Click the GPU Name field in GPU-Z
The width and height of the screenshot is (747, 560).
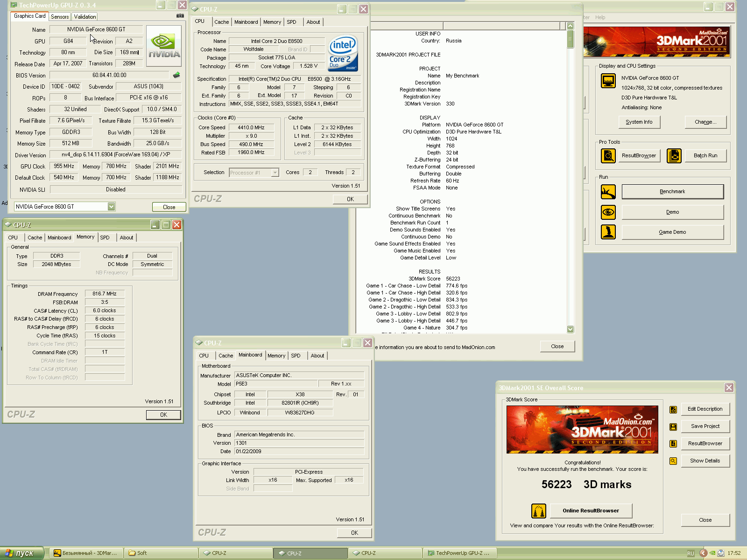[96, 29]
